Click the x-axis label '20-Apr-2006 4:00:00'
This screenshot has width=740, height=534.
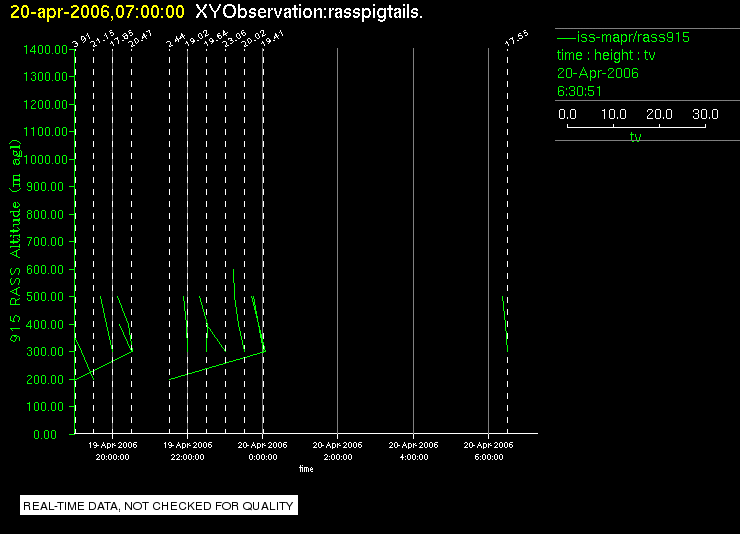tap(413, 451)
